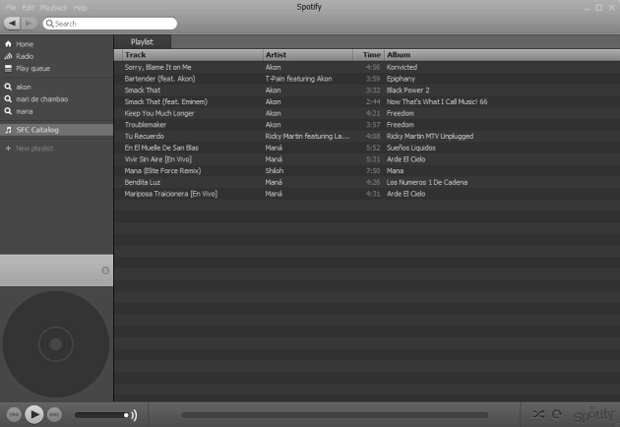Create a New playlist
This screenshot has width=620, height=427.
point(34,148)
